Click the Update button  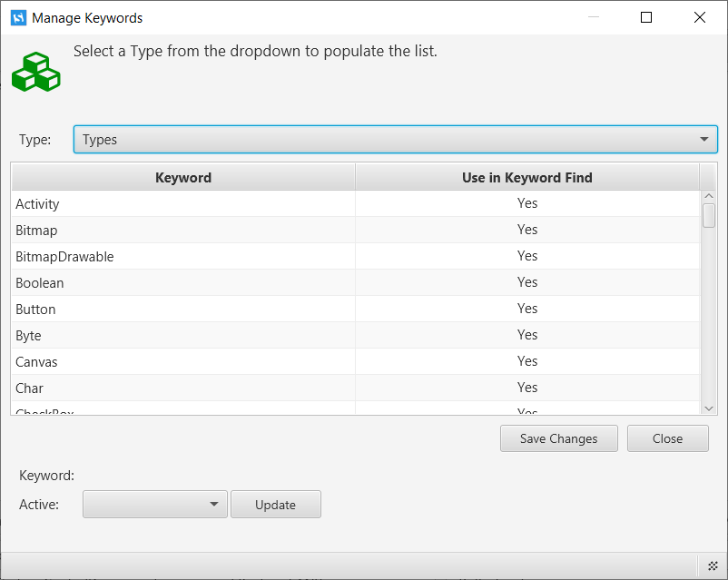(275, 505)
